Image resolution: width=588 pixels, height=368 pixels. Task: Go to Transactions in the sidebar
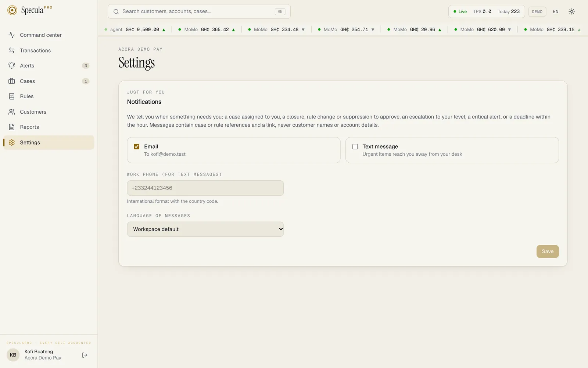49,50
